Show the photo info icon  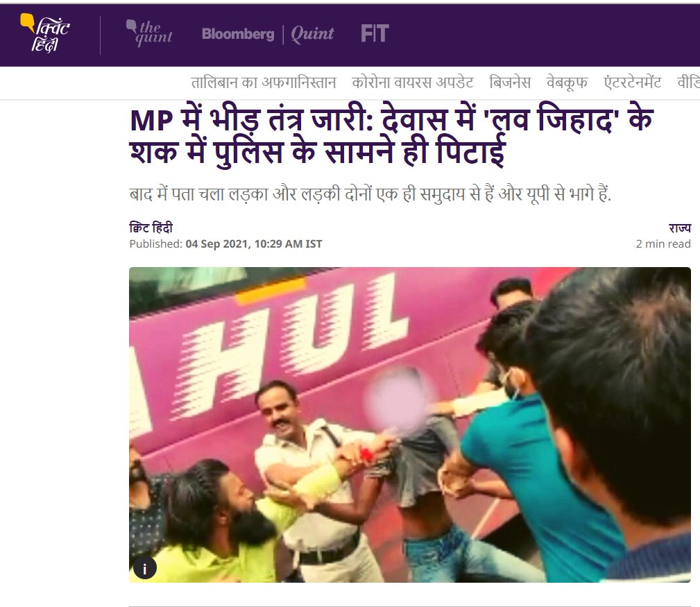tap(144, 567)
